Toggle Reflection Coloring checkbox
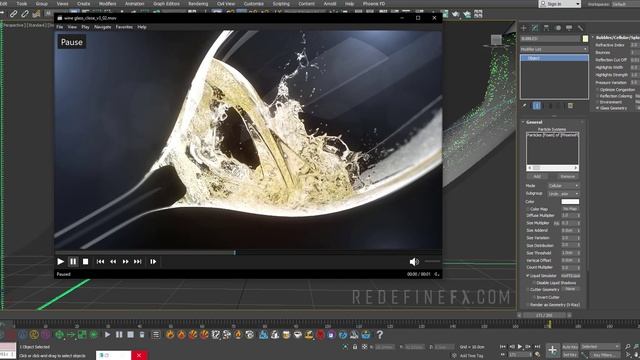 point(598,96)
